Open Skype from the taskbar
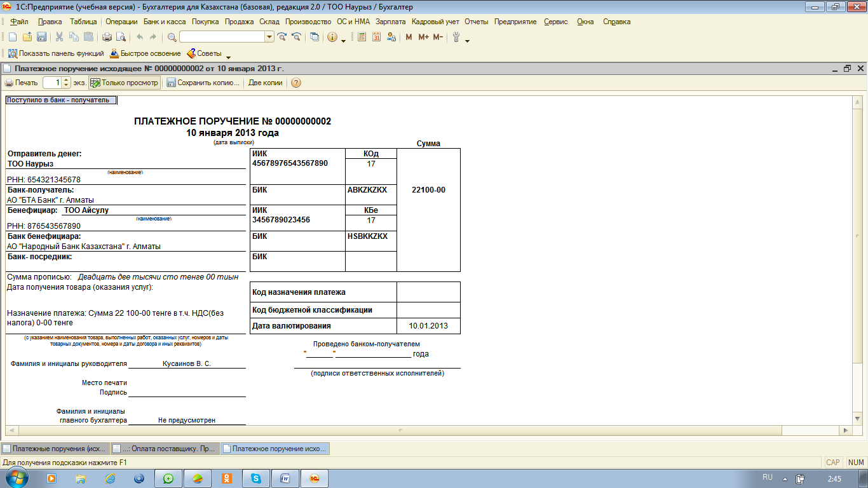 256,478
